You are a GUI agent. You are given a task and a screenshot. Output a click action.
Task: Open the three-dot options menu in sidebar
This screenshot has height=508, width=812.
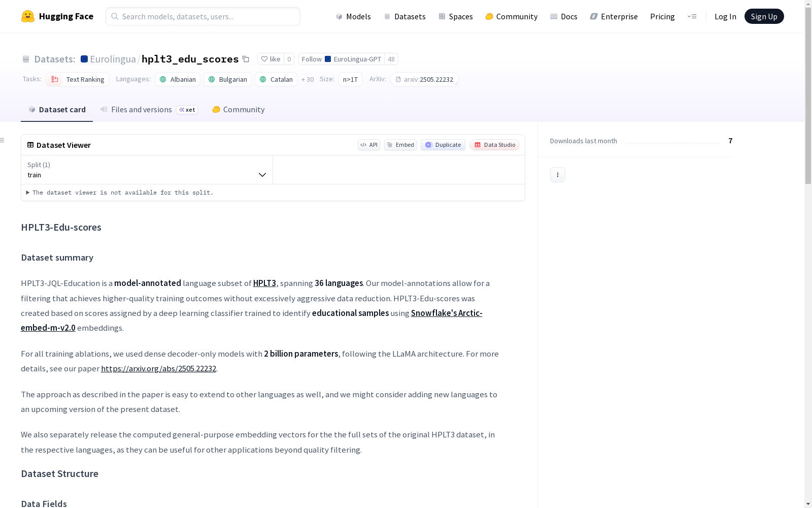[x=558, y=175]
